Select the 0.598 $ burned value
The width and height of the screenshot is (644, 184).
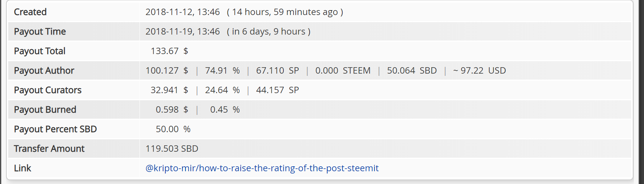click(x=172, y=110)
